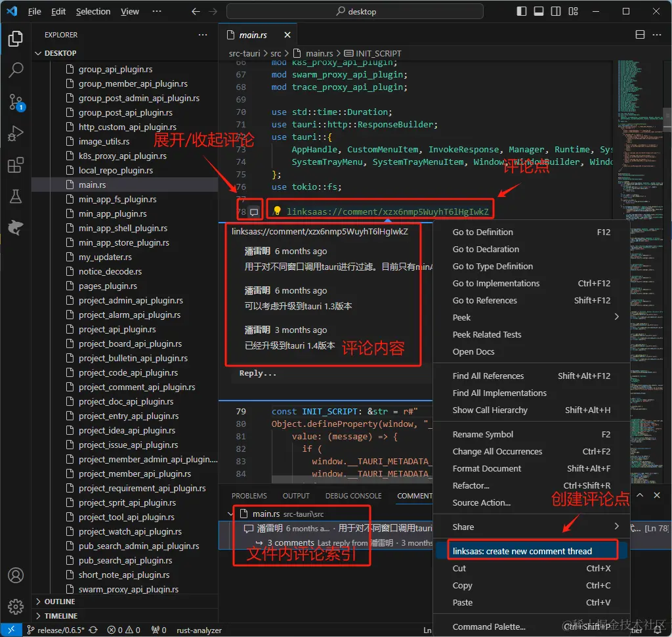The height and width of the screenshot is (637, 672).
Task: Click the synchronize changes icon
Action: (x=93, y=630)
